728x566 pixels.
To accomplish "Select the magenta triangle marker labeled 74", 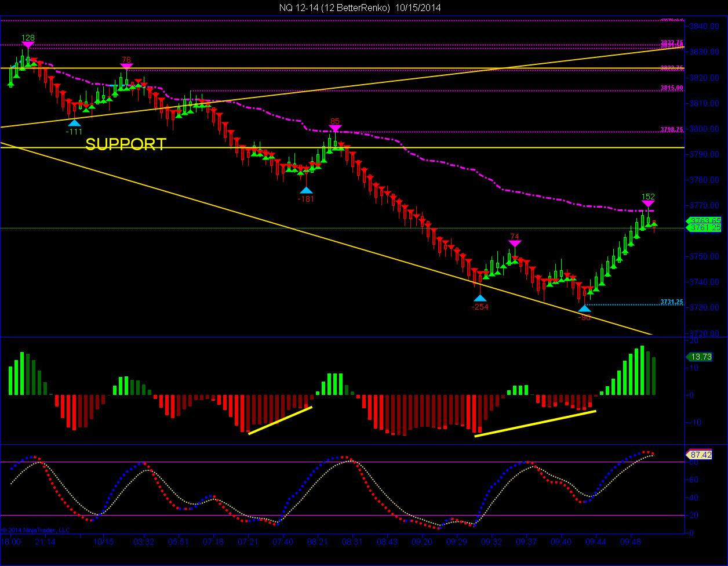I will coord(514,244).
